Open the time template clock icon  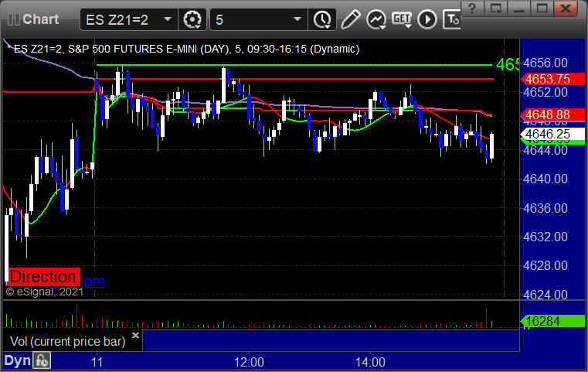[x=322, y=19]
